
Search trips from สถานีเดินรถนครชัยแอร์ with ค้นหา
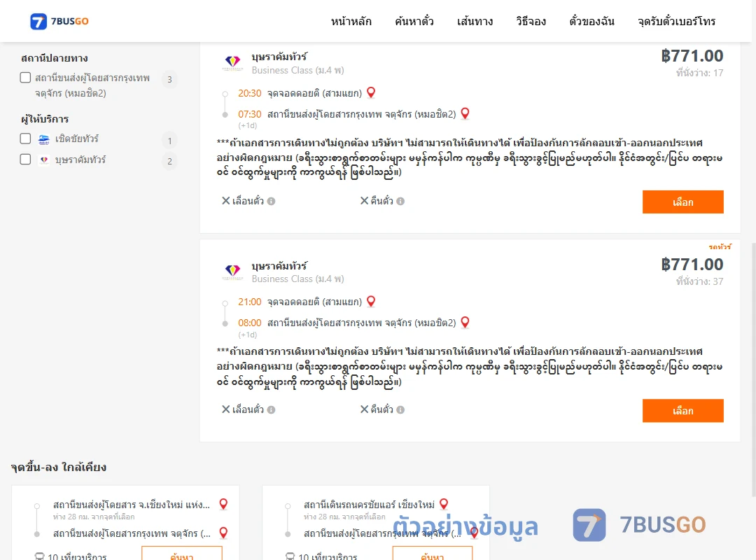[x=433, y=554]
